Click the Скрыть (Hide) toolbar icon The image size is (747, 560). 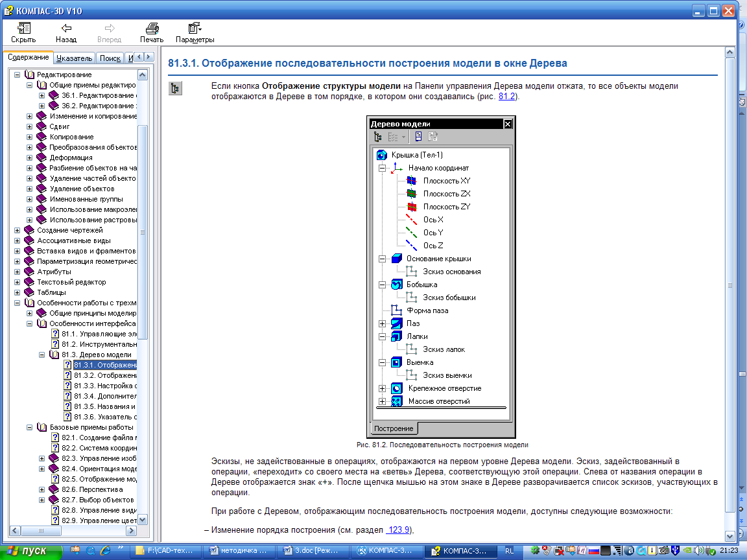coord(23,28)
